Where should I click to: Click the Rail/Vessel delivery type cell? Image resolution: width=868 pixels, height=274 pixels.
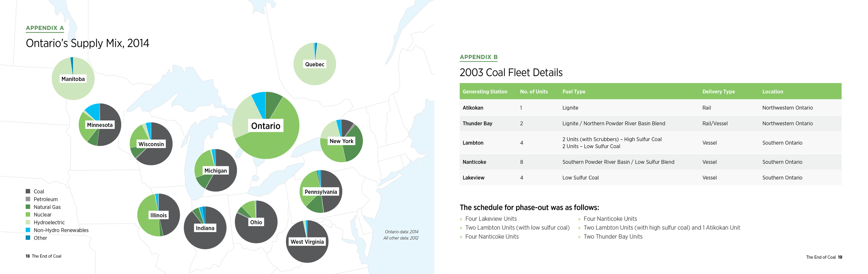pos(715,124)
